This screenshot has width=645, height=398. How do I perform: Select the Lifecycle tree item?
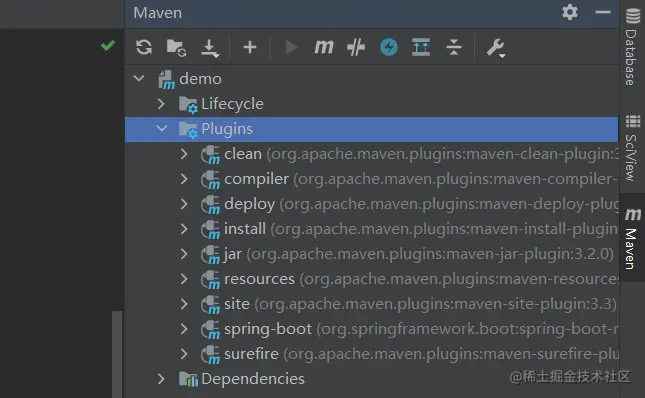tap(371, 104)
